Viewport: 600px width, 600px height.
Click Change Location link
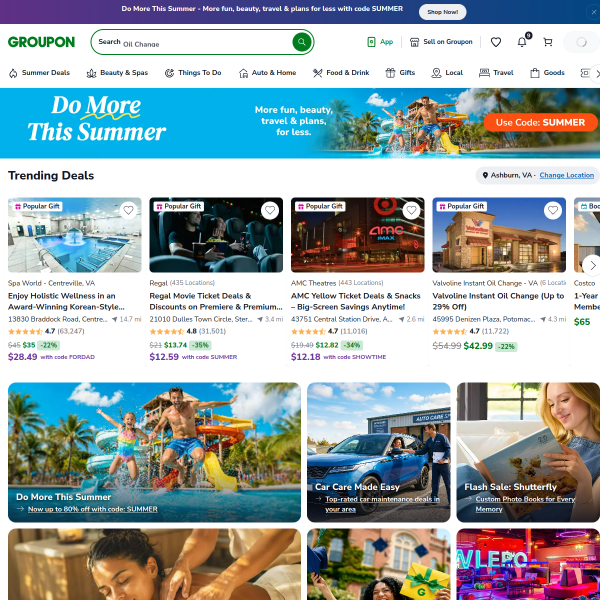(x=566, y=175)
